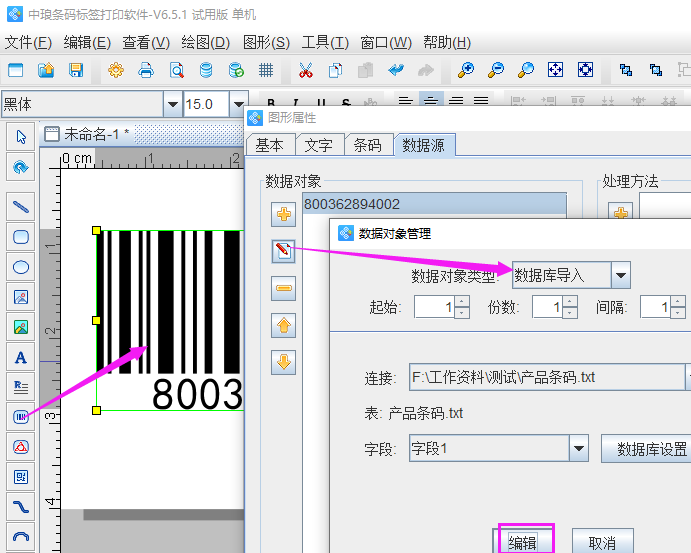Increase 起始 start value stepper
Screen dimensions: 691x553
[461, 301]
